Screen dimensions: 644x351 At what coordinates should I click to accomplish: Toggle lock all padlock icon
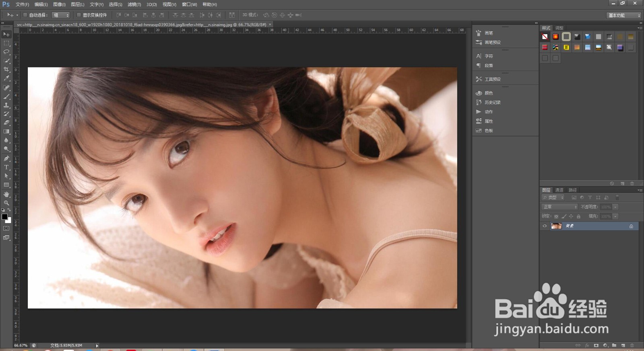578,216
